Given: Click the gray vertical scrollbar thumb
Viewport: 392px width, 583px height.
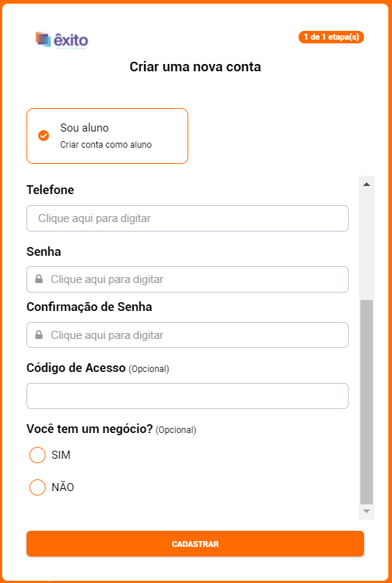Looking at the screenshot, I should [x=366, y=402].
